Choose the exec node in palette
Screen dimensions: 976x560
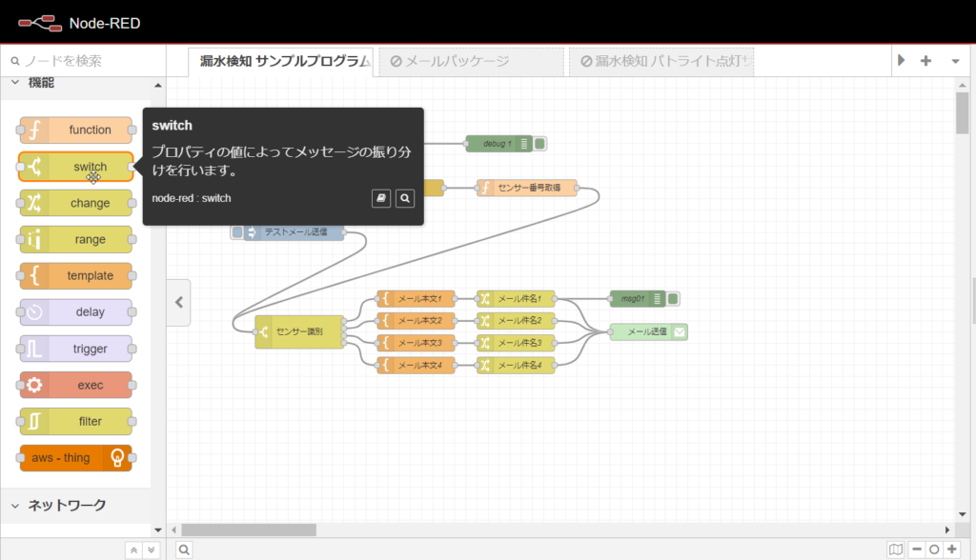[76, 385]
